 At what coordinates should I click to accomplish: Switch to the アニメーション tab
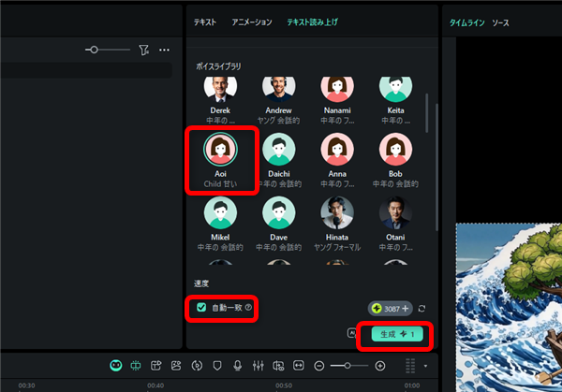click(x=252, y=22)
